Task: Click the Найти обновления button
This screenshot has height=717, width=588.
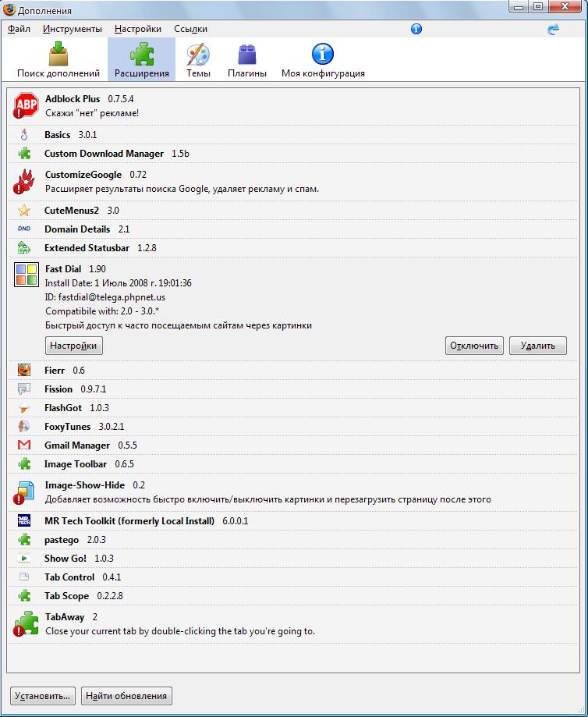Action: [126, 695]
